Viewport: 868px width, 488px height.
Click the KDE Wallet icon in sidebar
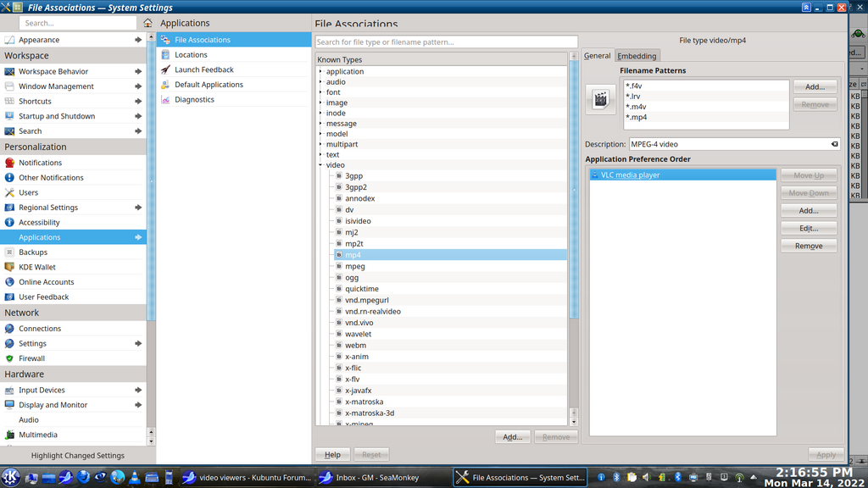click(x=9, y=267)
